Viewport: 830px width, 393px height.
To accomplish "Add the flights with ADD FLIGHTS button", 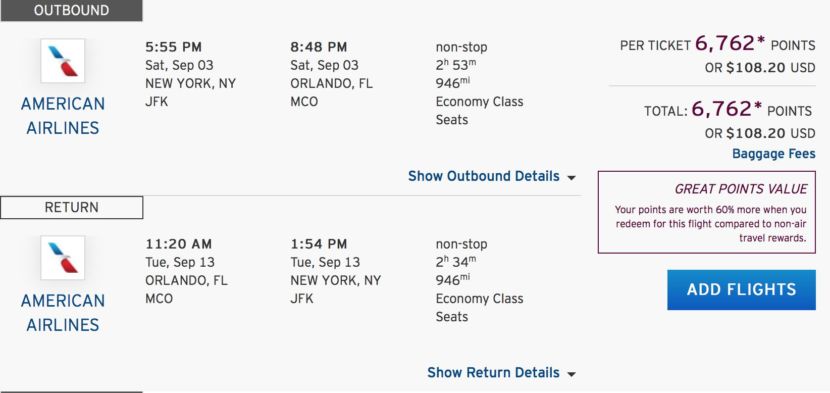I will coord(741,290).
